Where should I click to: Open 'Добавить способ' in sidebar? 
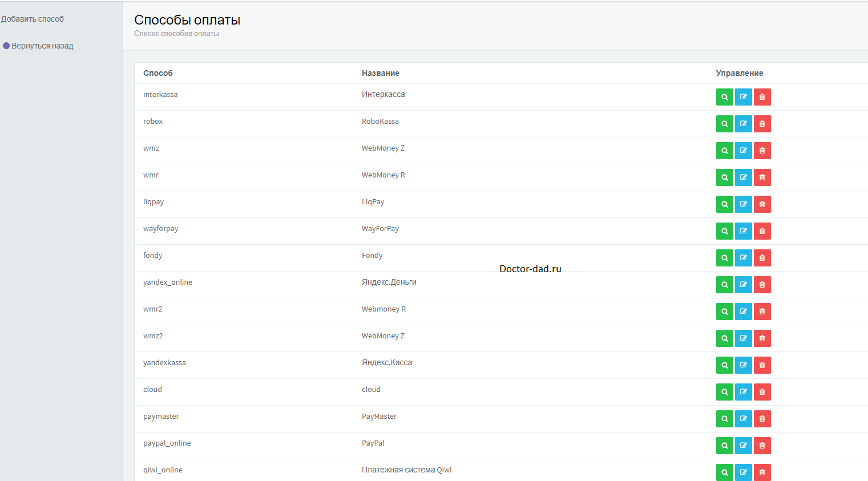tap(33, 19)
